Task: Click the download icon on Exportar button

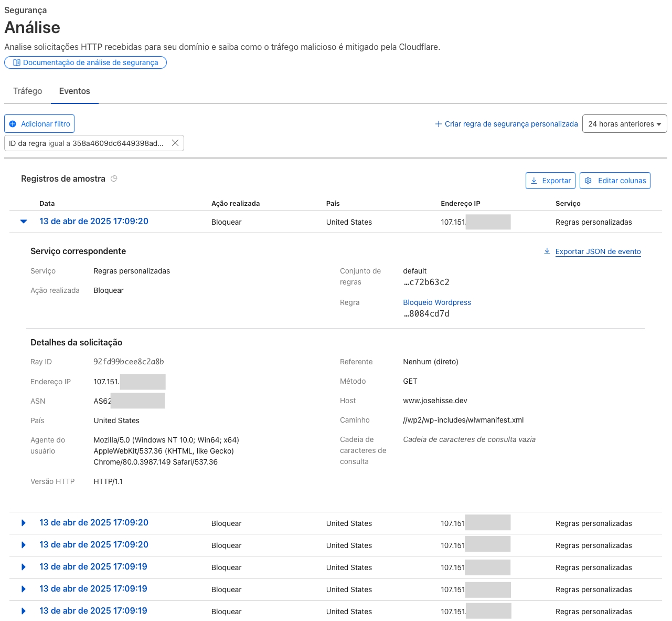Action: (x=534, y=181)
